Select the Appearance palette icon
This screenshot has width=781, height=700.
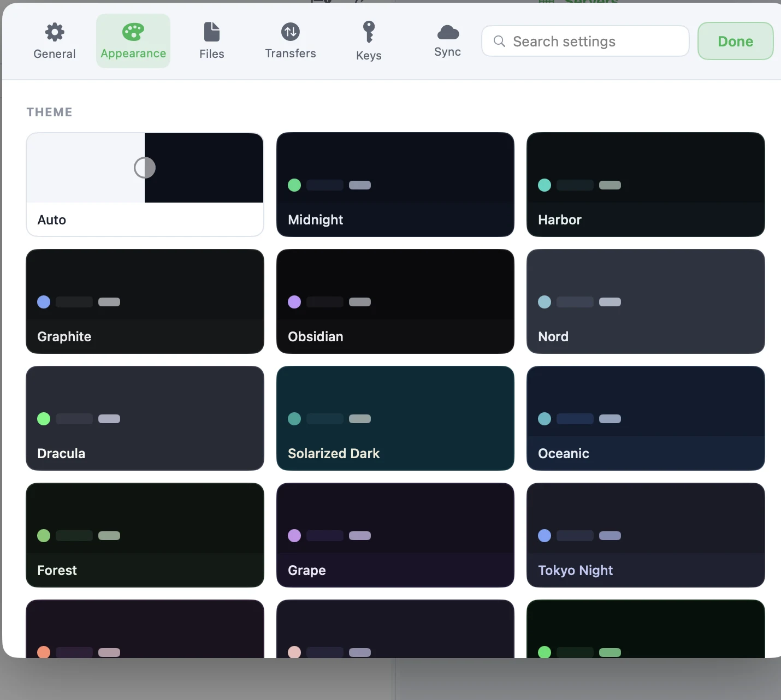(x=133, y=32)
